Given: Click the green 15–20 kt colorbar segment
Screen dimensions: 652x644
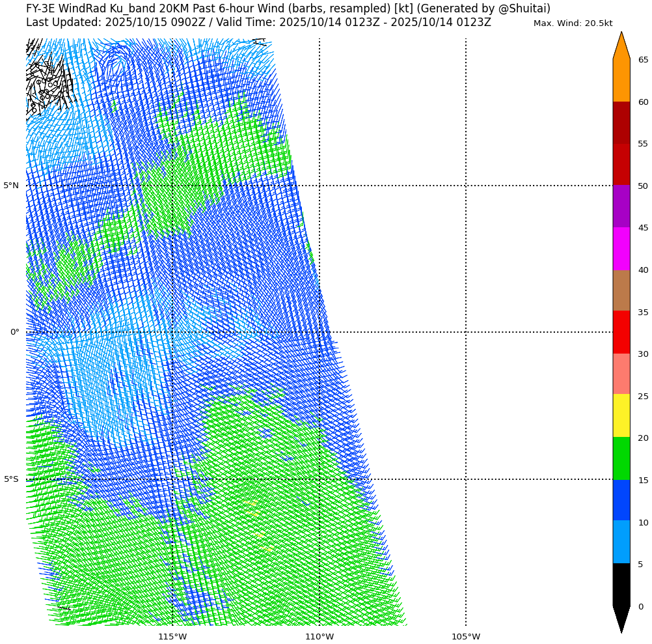Looking at the screenshot, I should [x=621, y=458].
